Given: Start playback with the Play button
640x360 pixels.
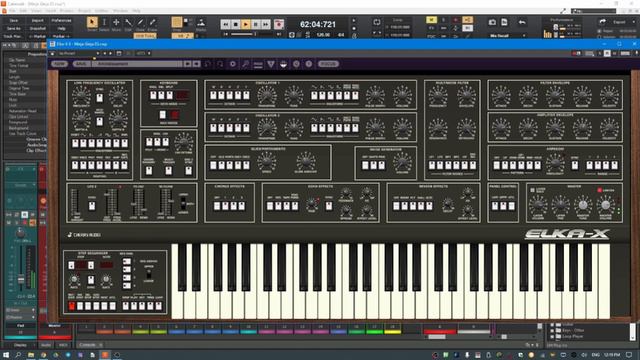Looking at the screenshot, I should 246,24.
